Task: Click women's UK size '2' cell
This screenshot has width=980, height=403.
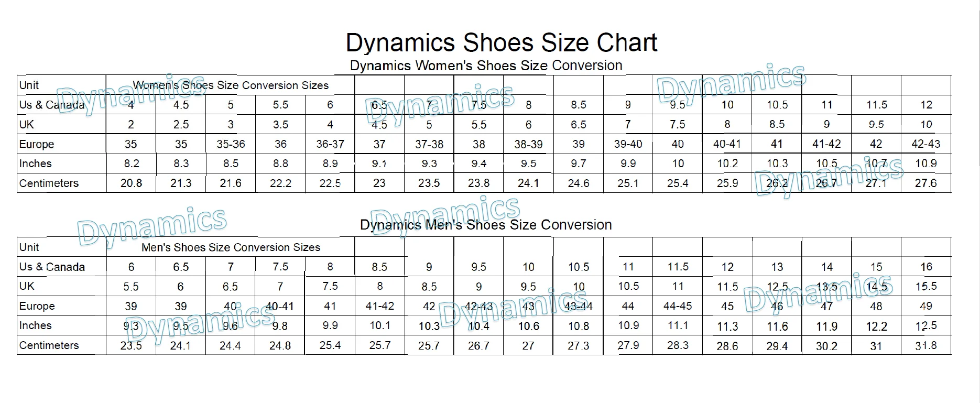Action: (x=131, y=125)
